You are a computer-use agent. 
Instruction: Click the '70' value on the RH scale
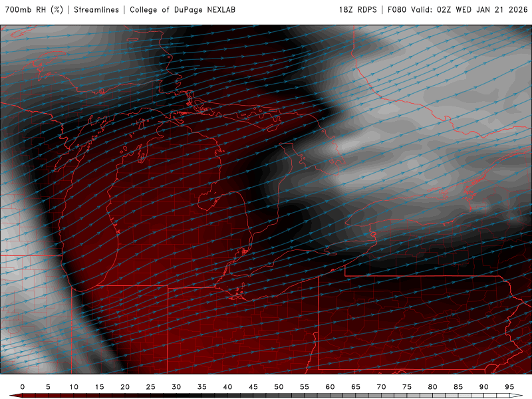[381, 387]
